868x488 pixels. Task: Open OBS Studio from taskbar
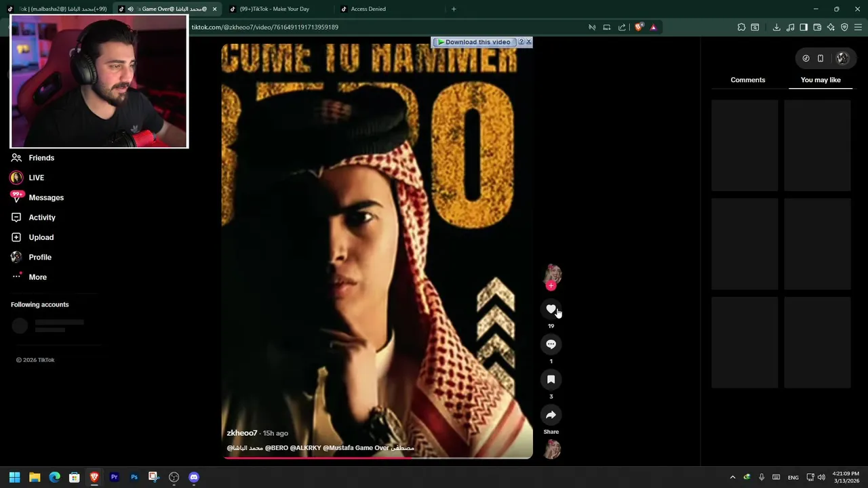[174, 477]
